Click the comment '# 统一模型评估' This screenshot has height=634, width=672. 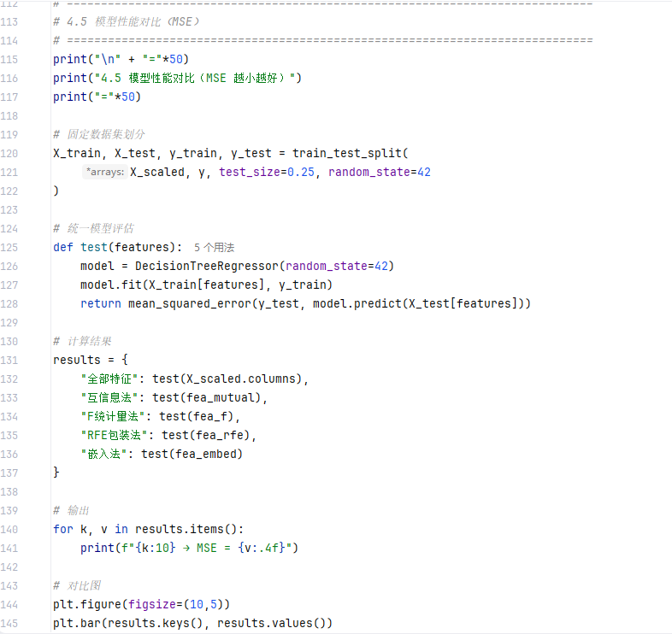click(x=93, y=228)
